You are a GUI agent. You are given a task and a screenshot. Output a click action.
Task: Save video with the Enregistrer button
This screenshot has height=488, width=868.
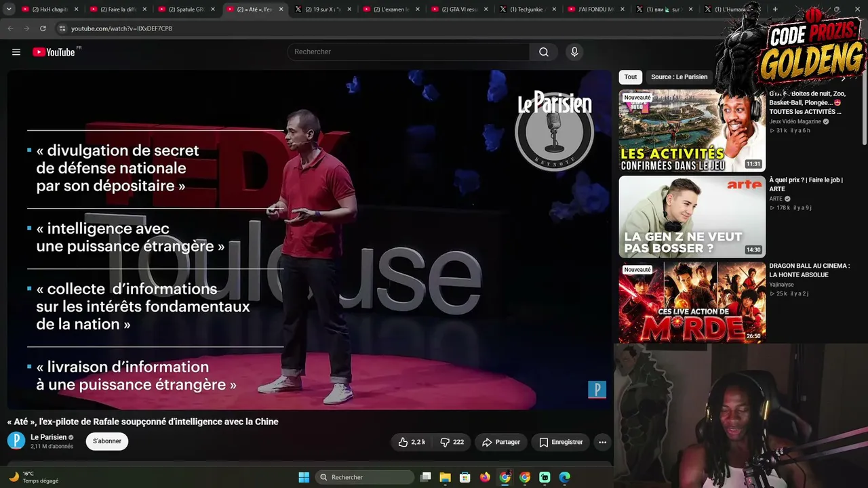pyautogui.click(x=561, y=442)
